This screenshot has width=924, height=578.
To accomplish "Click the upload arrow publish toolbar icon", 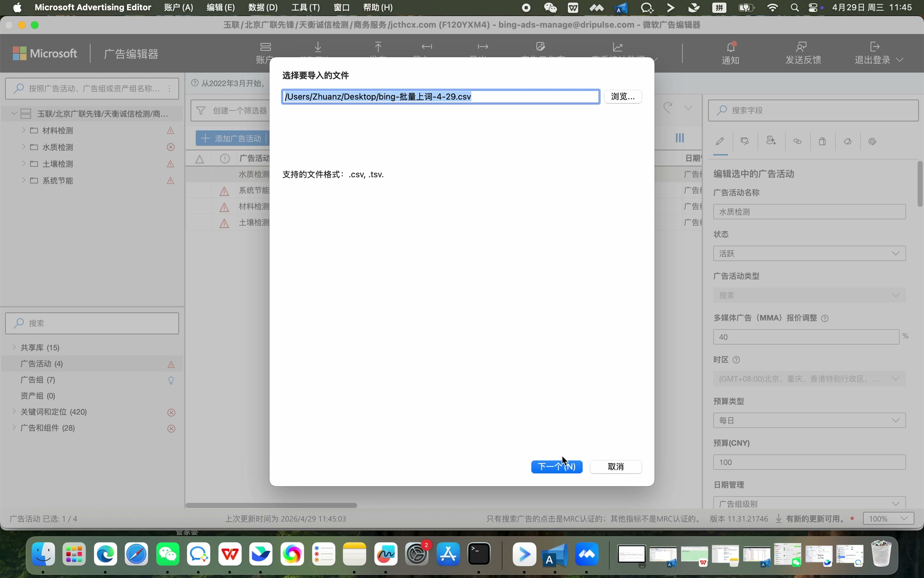I will pos(378,47).
